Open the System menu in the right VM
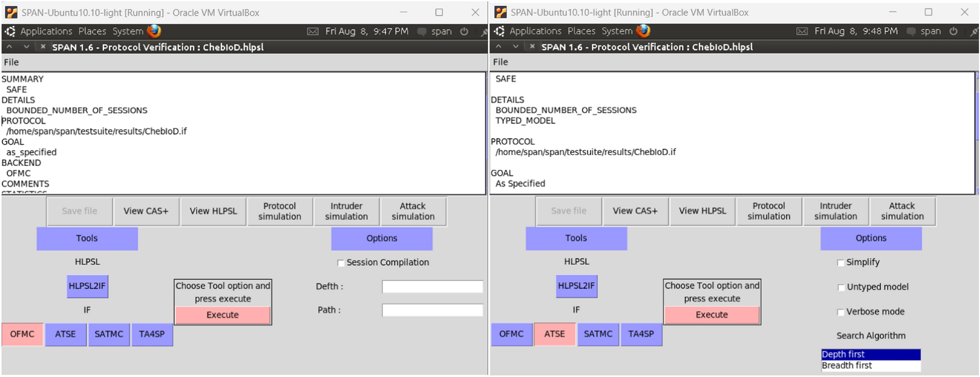 [x=617, y=31]
